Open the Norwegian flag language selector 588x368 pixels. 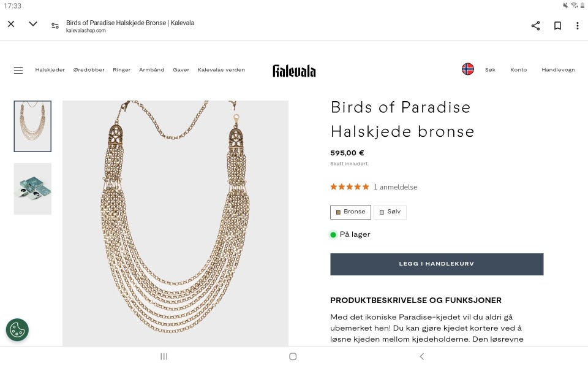pyautogui.click(x=467, y=69)
